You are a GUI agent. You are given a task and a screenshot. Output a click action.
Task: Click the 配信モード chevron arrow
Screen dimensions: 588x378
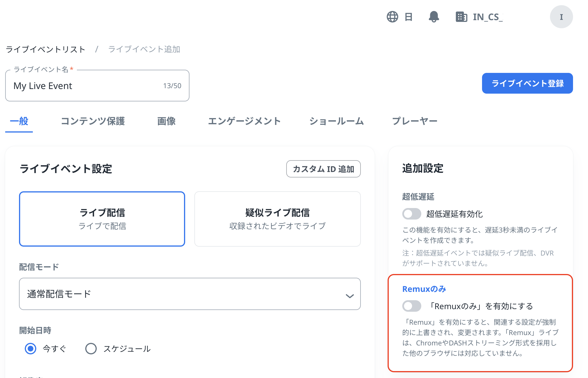click(350, 296)
